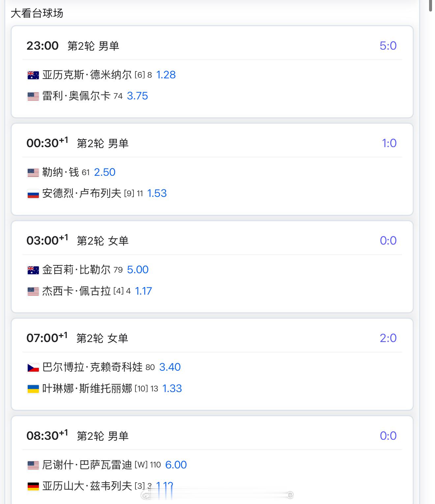The height and width of the screenshot is (504, 435).
Task: Open the 03:00 第2轮 女单 match header
Action: tap(77, 240)
